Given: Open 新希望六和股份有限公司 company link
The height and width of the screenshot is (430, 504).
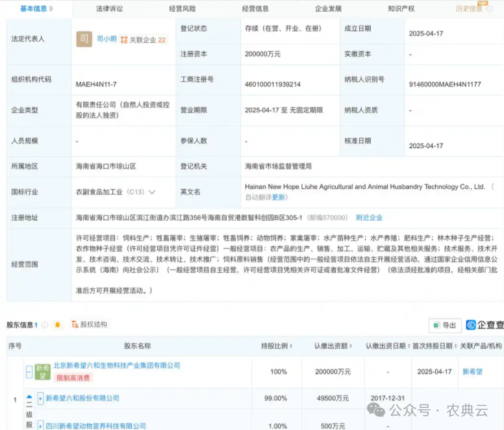Looking at the screenshot, I should tap(82, 398).
